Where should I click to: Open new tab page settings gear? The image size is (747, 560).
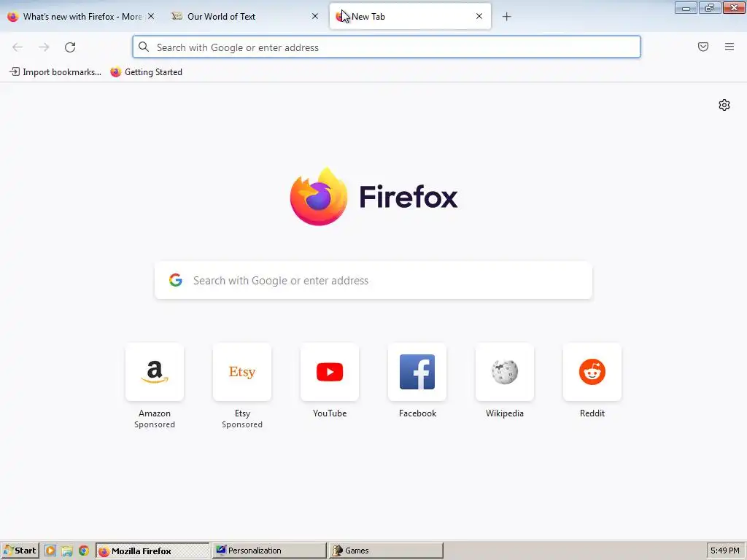724,105
